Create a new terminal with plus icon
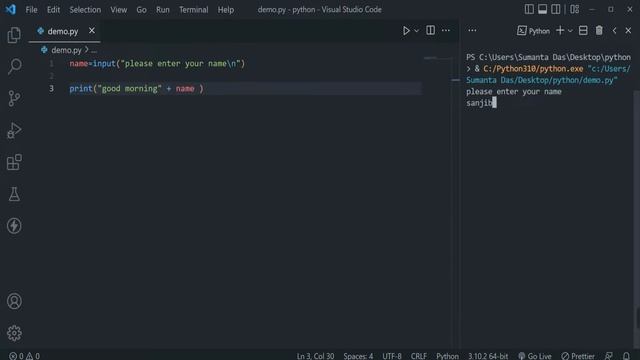 [x=560, y=30]
